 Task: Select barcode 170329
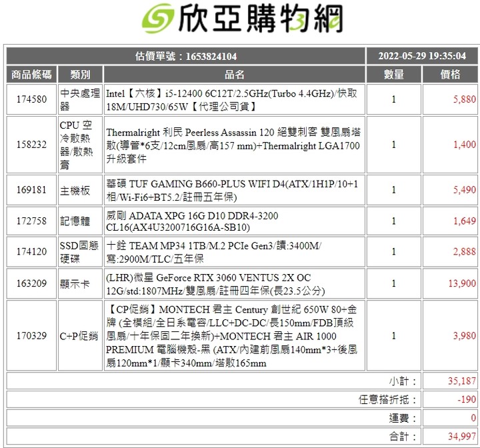click(x=31, y=336)
